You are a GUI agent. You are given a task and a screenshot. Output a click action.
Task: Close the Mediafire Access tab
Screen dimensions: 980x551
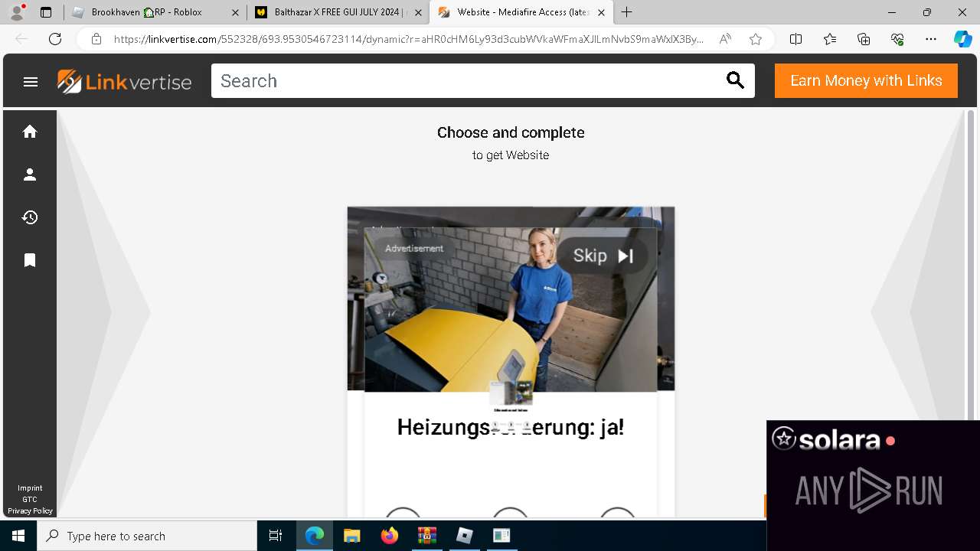pyautogui.click(x=601, y=12)
